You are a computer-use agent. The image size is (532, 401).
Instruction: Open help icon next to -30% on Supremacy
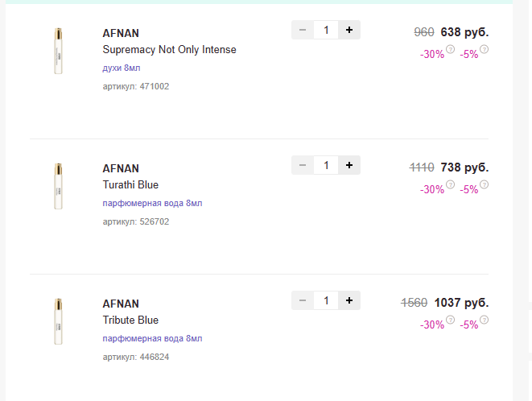pos(450,49)
